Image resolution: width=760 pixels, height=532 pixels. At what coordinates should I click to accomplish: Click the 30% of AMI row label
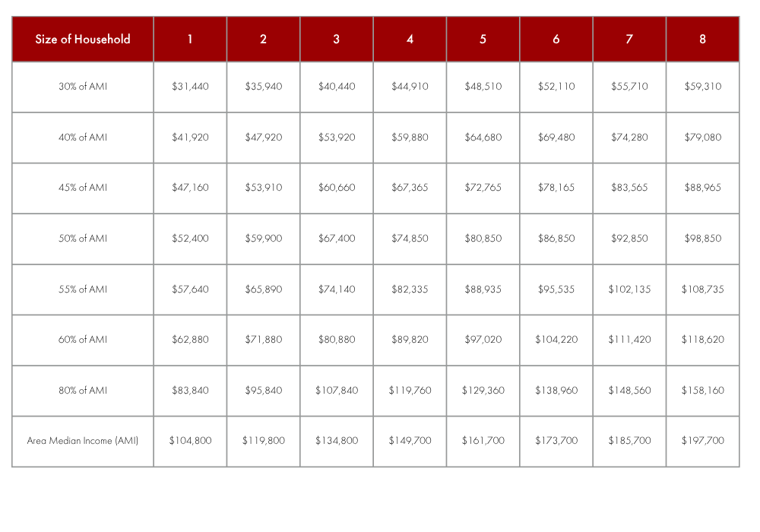(82, 87)
